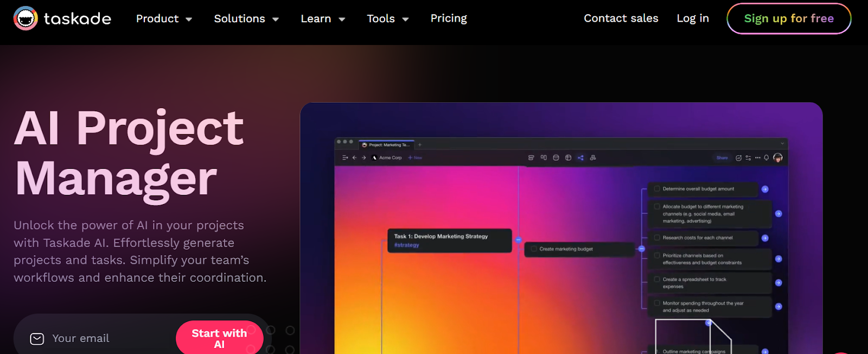Click arrow beside Prioritize channels task
This screenshot has width=868, height=354.
pos(778,259)
